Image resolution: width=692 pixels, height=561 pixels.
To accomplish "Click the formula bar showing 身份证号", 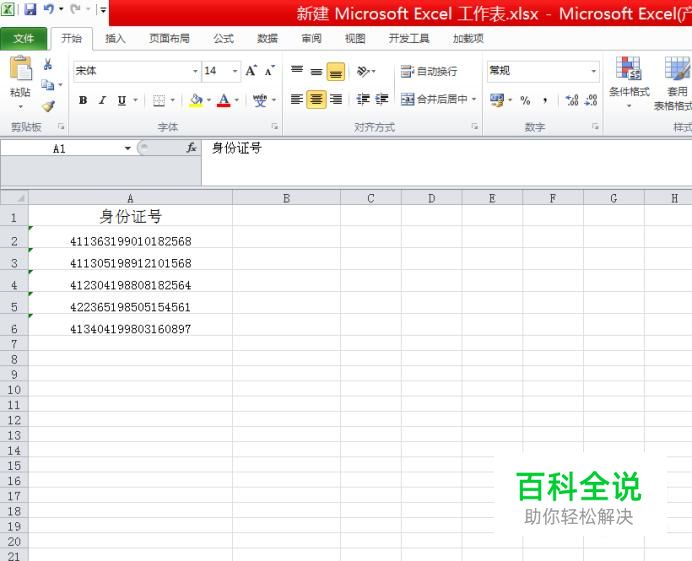I will [x=447, y=162].
